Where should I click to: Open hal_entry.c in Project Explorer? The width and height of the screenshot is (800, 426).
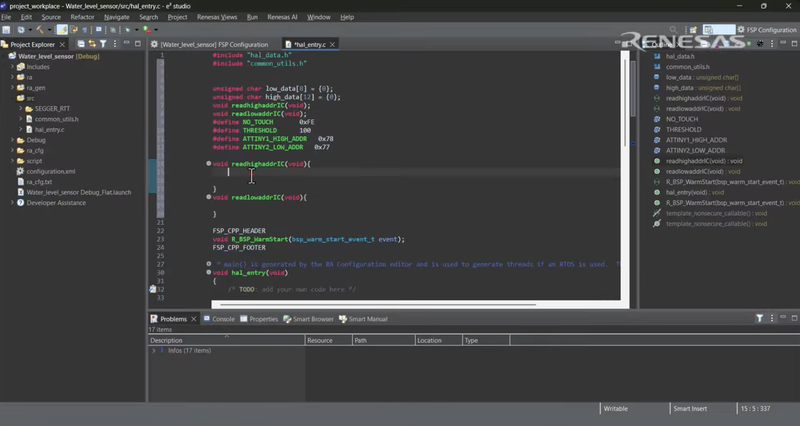pos(49,130)
